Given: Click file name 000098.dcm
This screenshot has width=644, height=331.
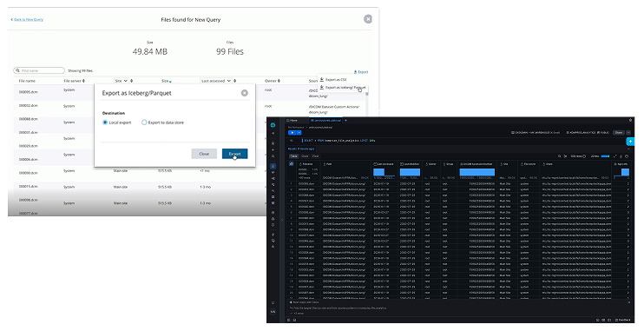Looking at the screenshot, I should pyautogui.click(x=28, y=200).
